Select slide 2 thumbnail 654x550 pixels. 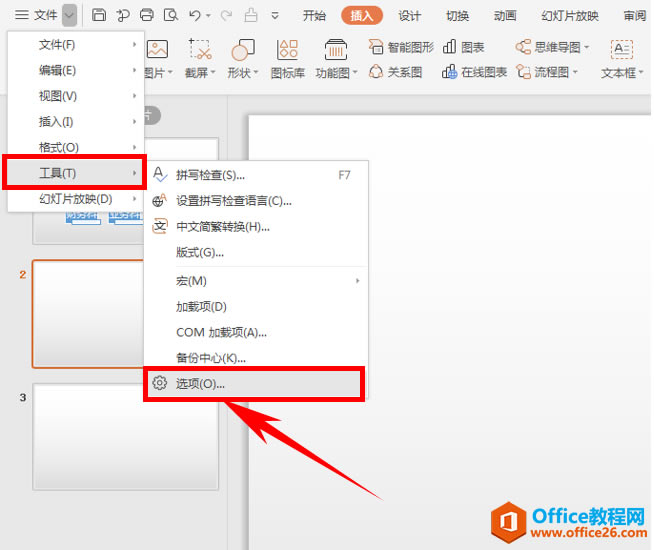tap(88, 314)
